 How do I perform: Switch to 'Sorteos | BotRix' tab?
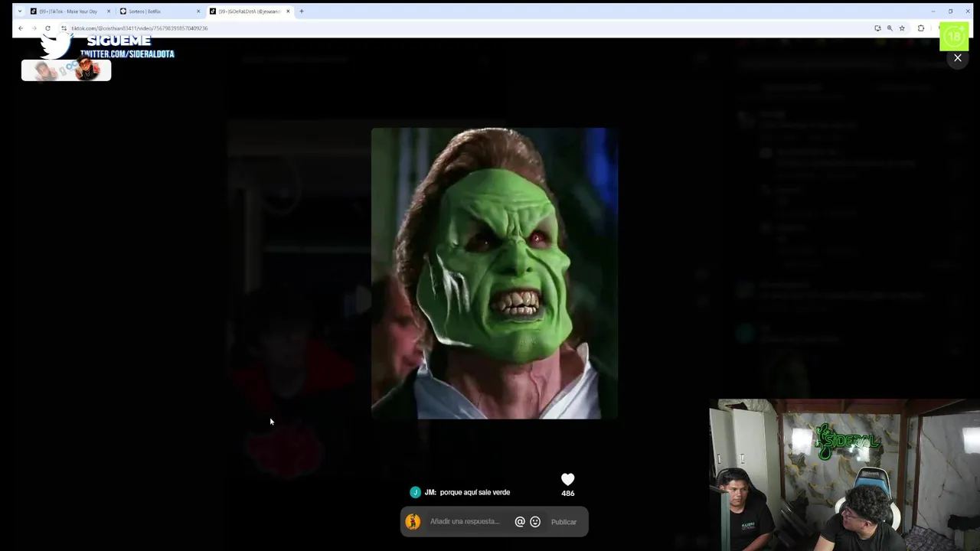click(x=159, y=11)
